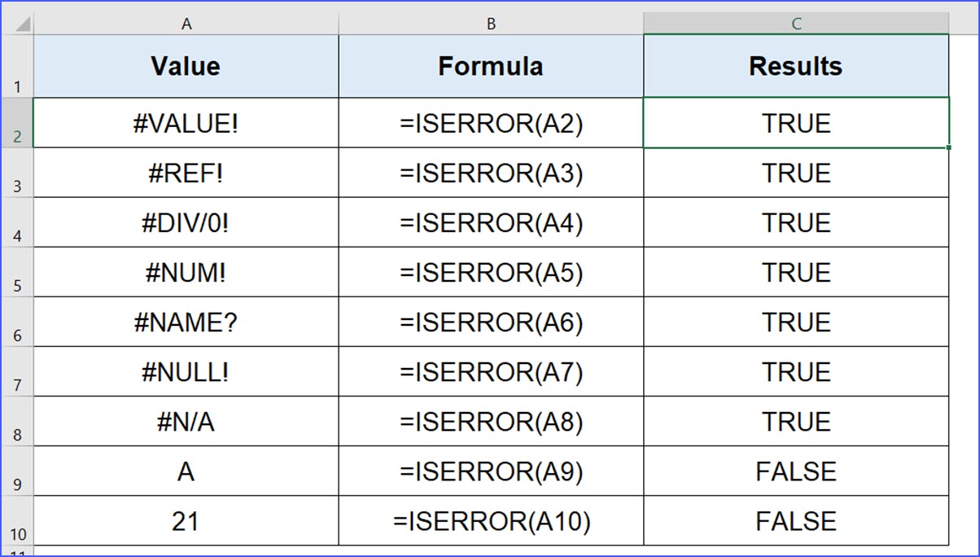Select row 5 header
This screenshot has width=980, height=557.
18,273
